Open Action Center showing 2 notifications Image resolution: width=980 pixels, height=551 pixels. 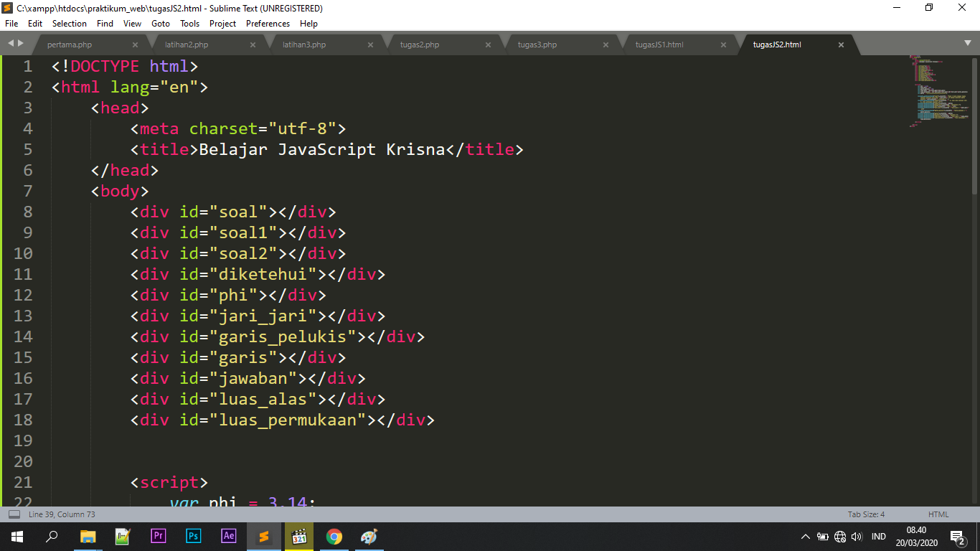coord(956,536)
